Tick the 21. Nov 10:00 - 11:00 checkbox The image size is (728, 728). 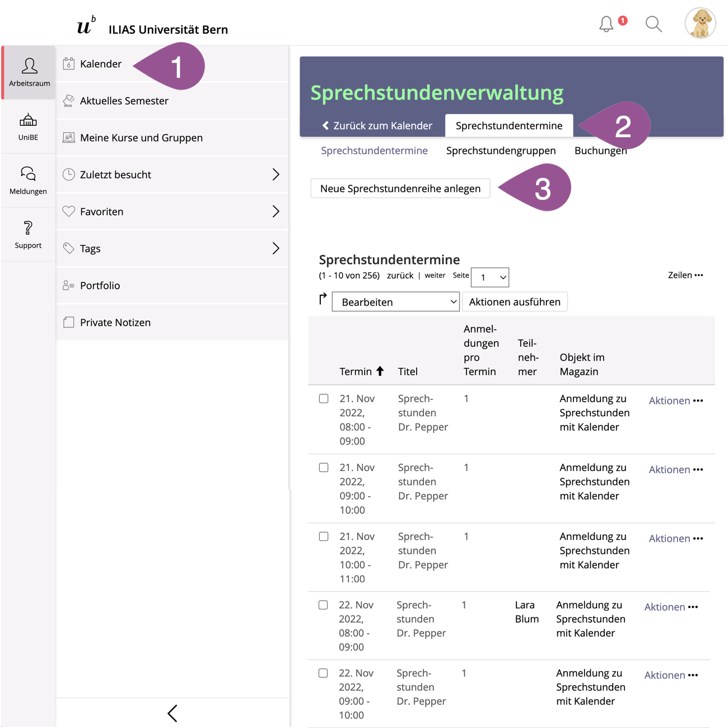coord(324,536)
